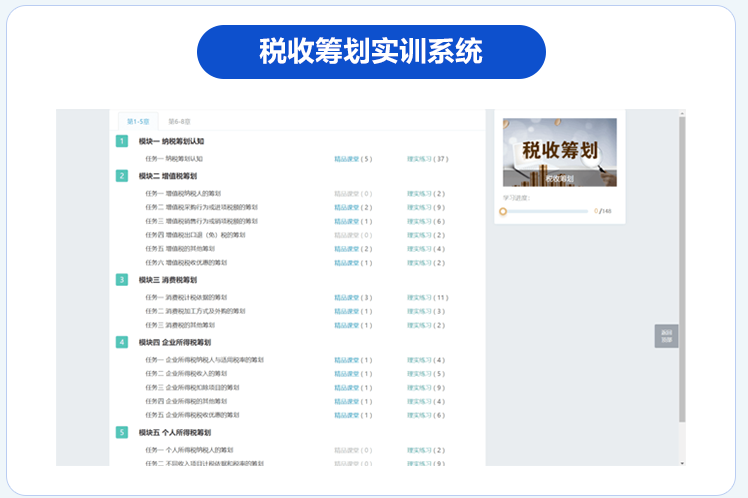Open 精品课堂 (1) for 增值税税收优惠的筹划
Viewport: 748px width, 498px height.
353,263
